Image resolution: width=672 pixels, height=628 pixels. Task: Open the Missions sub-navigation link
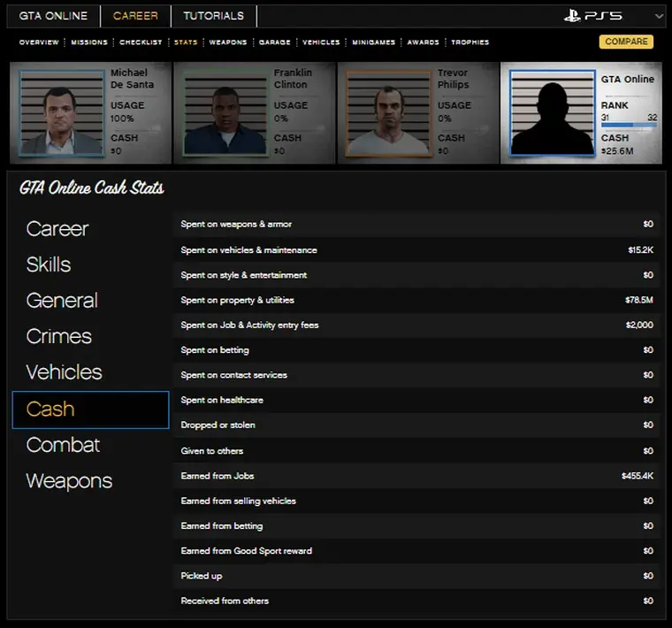(x=89, y=42)
